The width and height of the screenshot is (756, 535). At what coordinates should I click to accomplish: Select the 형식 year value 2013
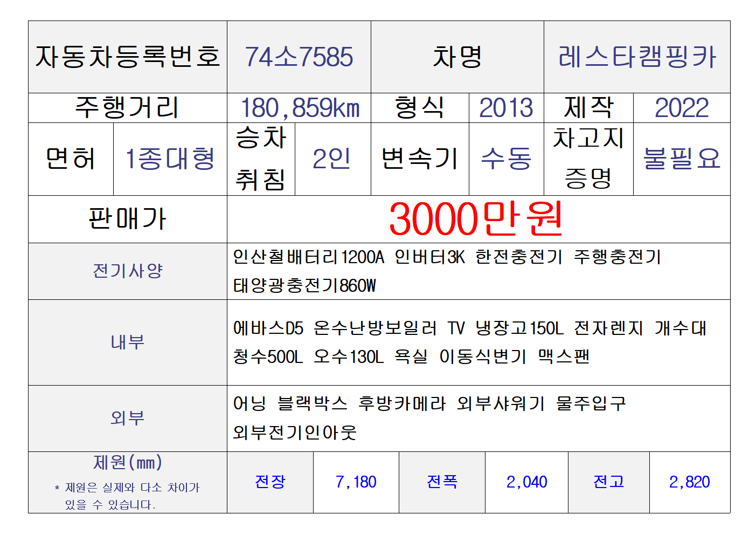506,108
